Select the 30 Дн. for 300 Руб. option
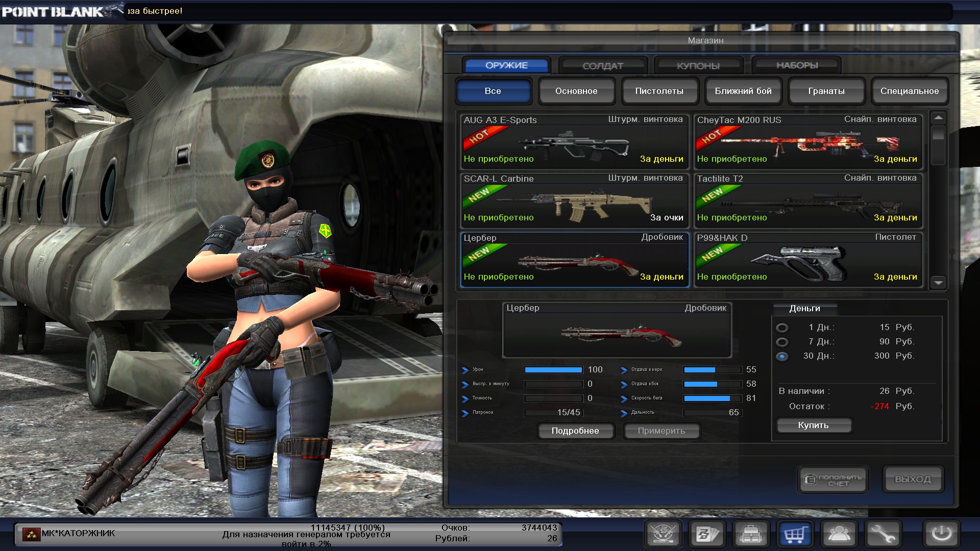Viewport: 980px width, 551px height. pos(782,356)
